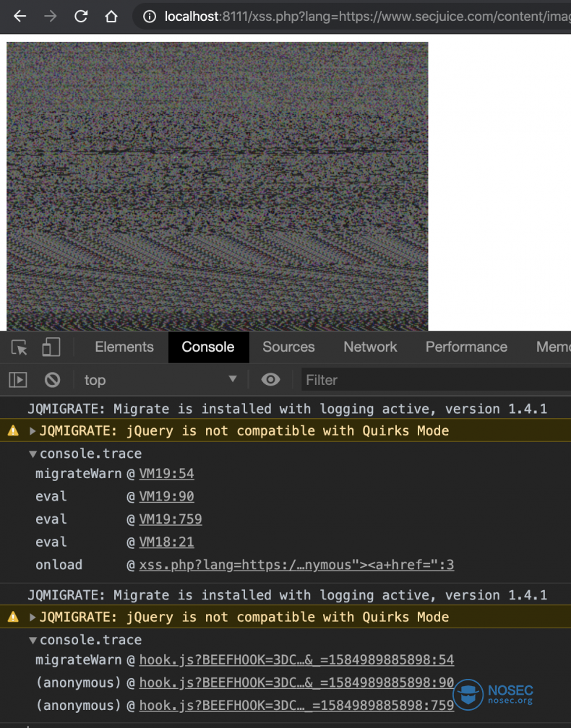This screenshot has height=728, width=571.
Task: Click the URL address bar text
Action: pyautogui.click(x=367, y=17)
